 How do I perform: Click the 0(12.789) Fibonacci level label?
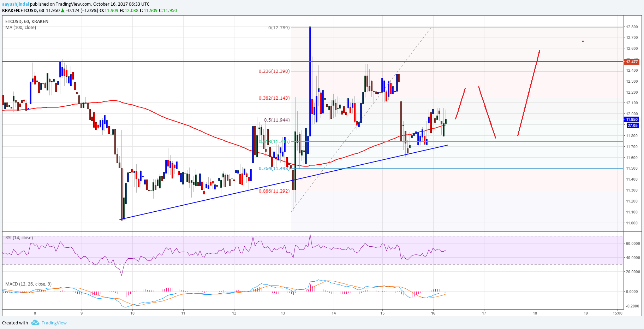(x=279, y=28)
